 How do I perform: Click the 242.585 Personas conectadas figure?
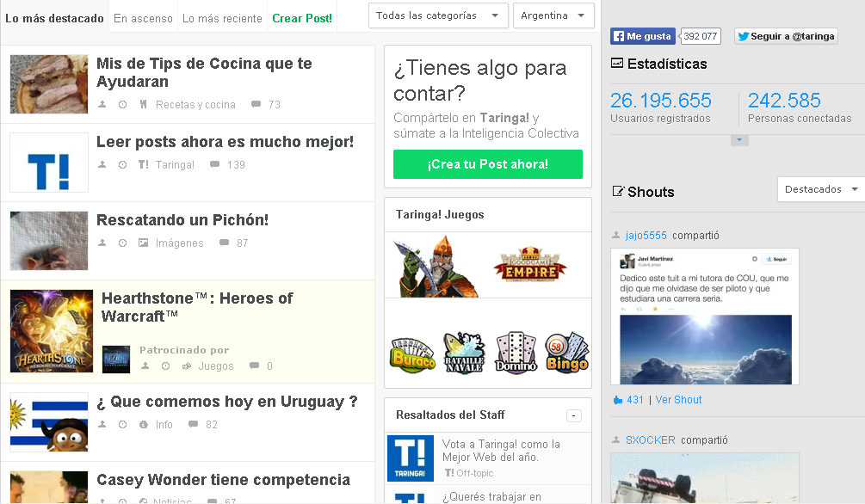click(x=784, y=101)
